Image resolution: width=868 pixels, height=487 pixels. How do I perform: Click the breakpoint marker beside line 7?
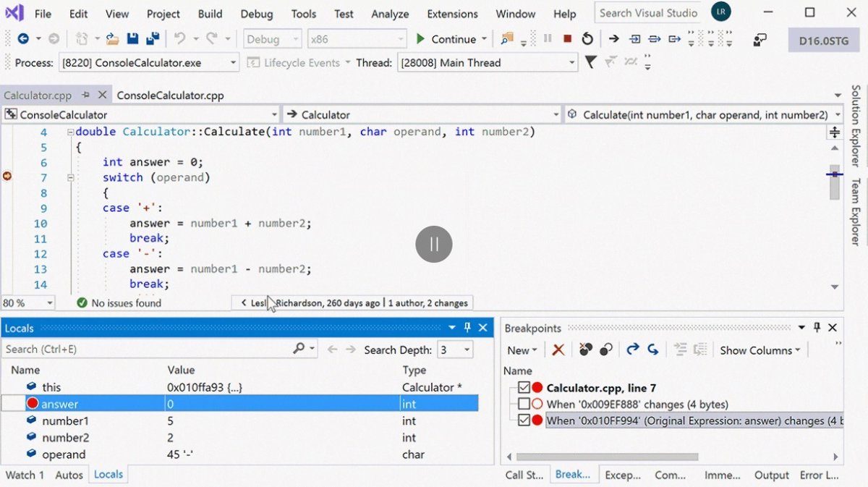(x=8, y=177)
